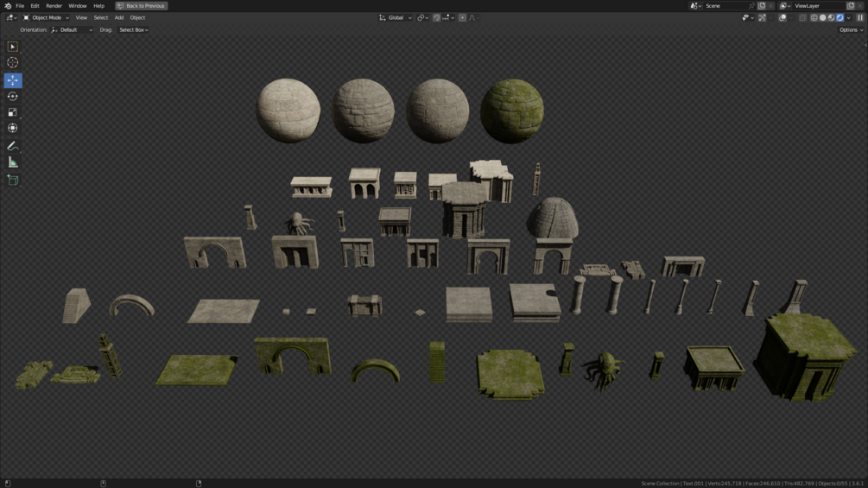Screen dimensions: 868x488
Task: Select the Transform tool
Action: 13,129
